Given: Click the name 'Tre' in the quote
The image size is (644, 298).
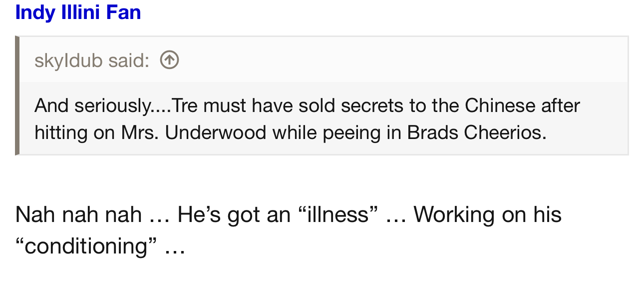Looking at the screenshot, I should pyautogui.click(x=184, y=105).
